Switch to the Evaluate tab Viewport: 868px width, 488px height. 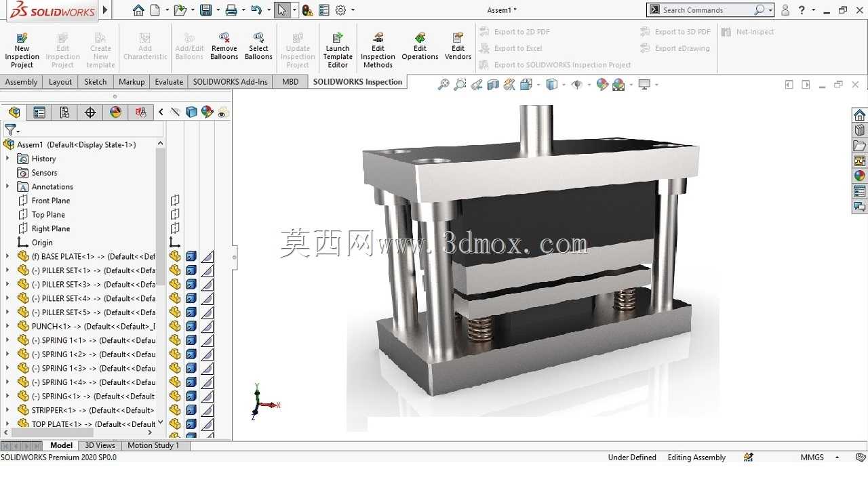pos(169,81)
